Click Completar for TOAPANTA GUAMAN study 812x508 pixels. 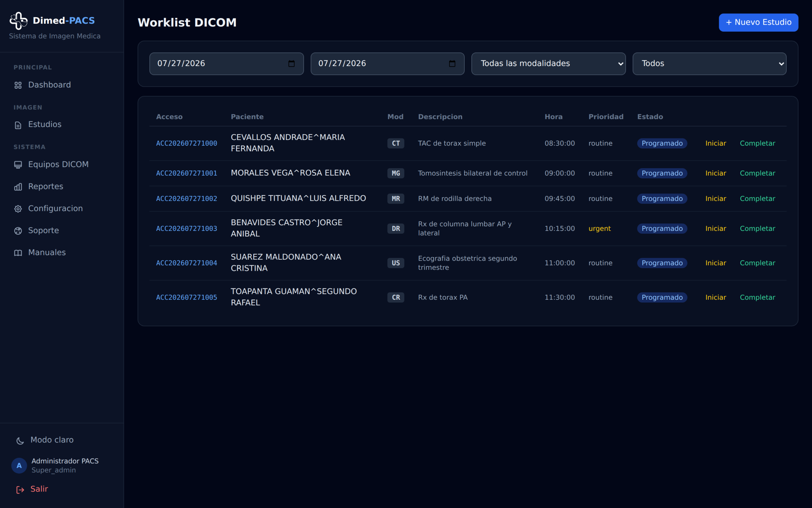pyautogui.click(x=757, y=297)
